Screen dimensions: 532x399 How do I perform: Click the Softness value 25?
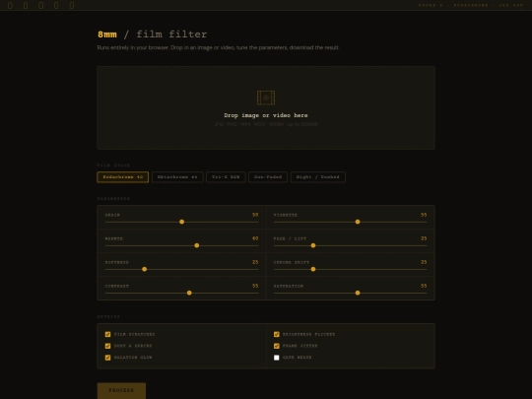(x=255, y=262)
